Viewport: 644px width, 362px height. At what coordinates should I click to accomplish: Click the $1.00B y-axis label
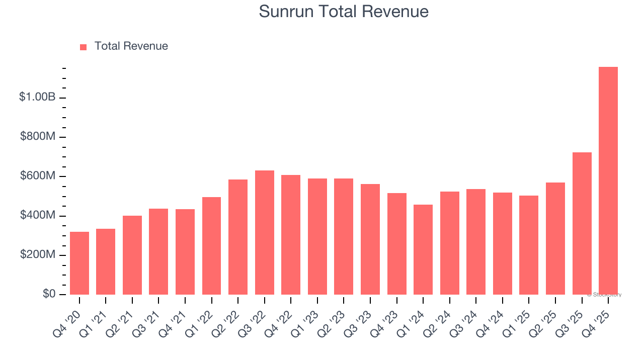(37, 97)
